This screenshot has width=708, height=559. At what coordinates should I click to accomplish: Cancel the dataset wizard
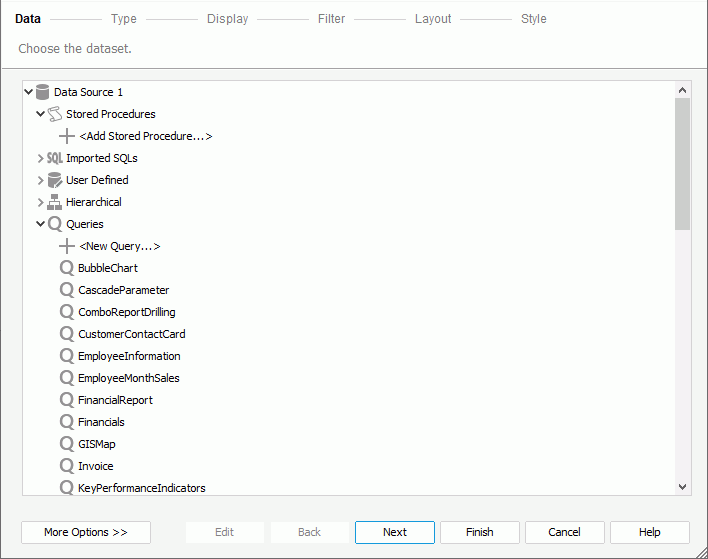[x=564, y=532]
